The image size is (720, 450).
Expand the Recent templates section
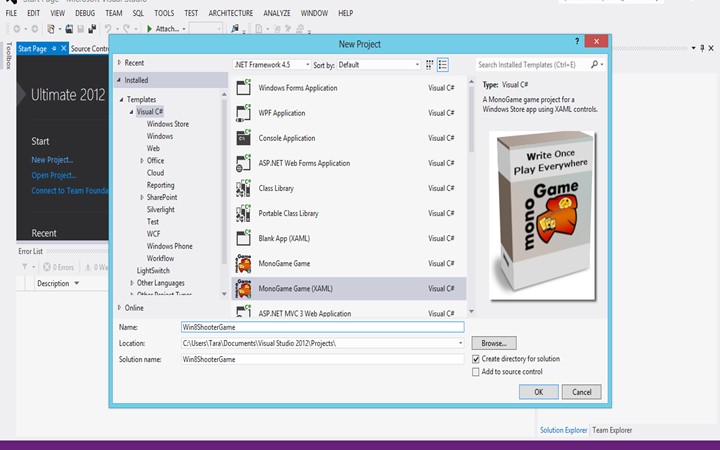(x=120, y=63)
